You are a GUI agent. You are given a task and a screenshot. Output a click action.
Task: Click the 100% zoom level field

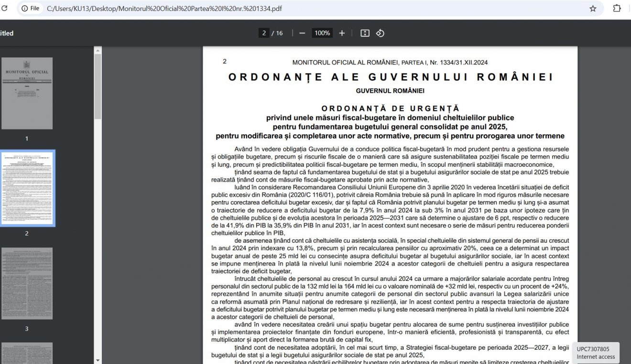coord(322,33)
